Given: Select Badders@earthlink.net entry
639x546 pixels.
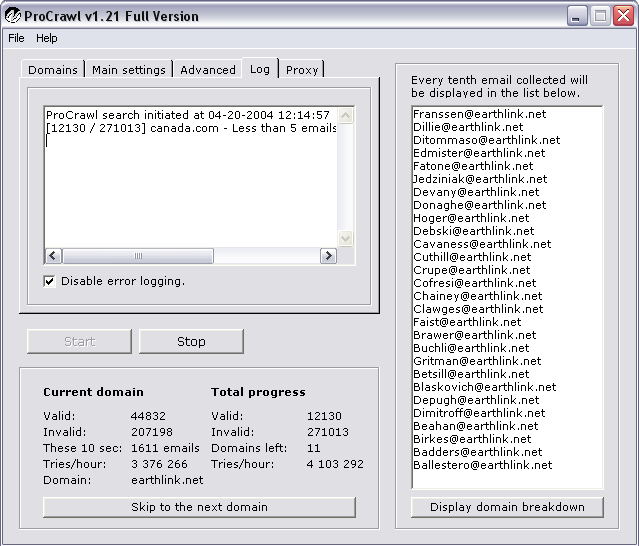Looking at the screenshot, I should click(x=478, y=452).
